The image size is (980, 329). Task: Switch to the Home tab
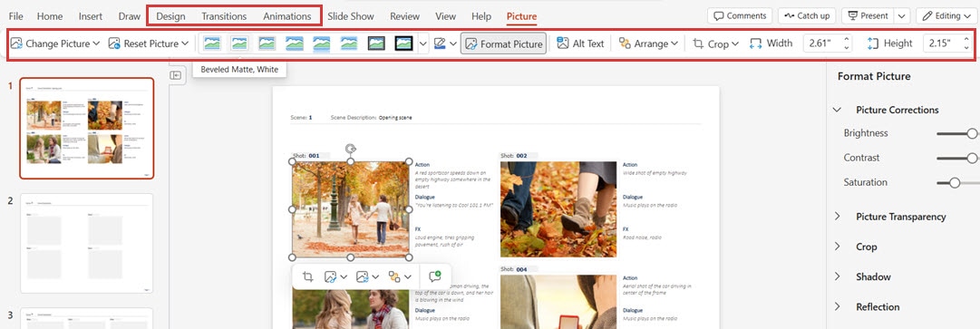pos(49,16)
